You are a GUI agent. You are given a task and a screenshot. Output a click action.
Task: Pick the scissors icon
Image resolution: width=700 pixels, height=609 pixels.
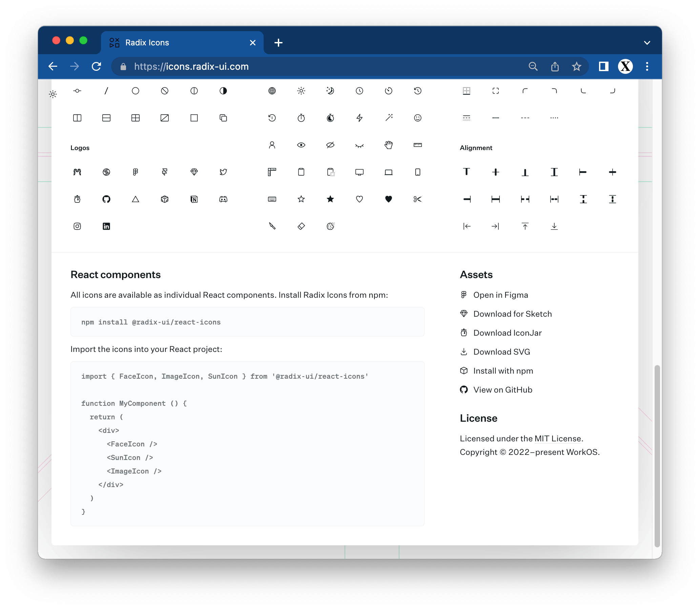(x=417, y=199)
